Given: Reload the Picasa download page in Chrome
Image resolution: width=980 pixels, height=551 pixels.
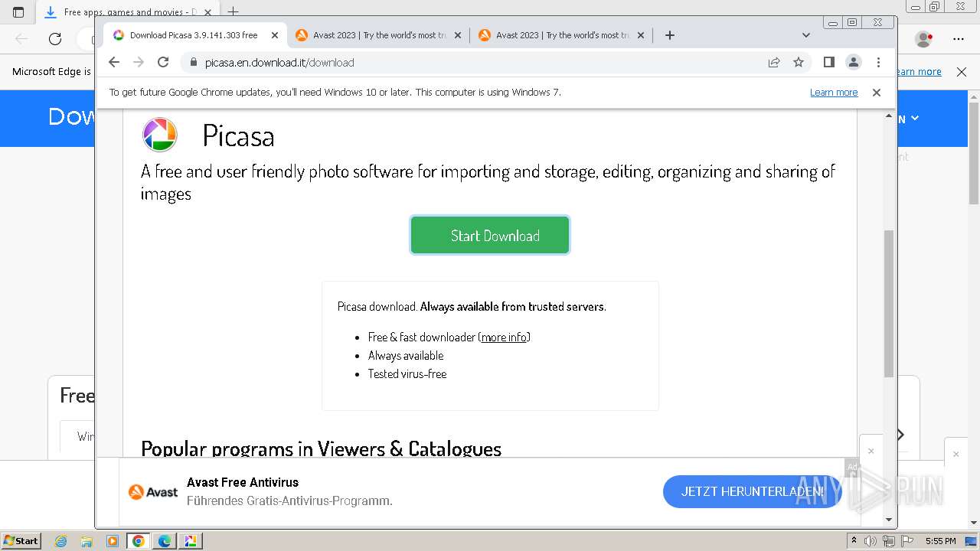Looking at the screenshot, I should pos(163,62).
